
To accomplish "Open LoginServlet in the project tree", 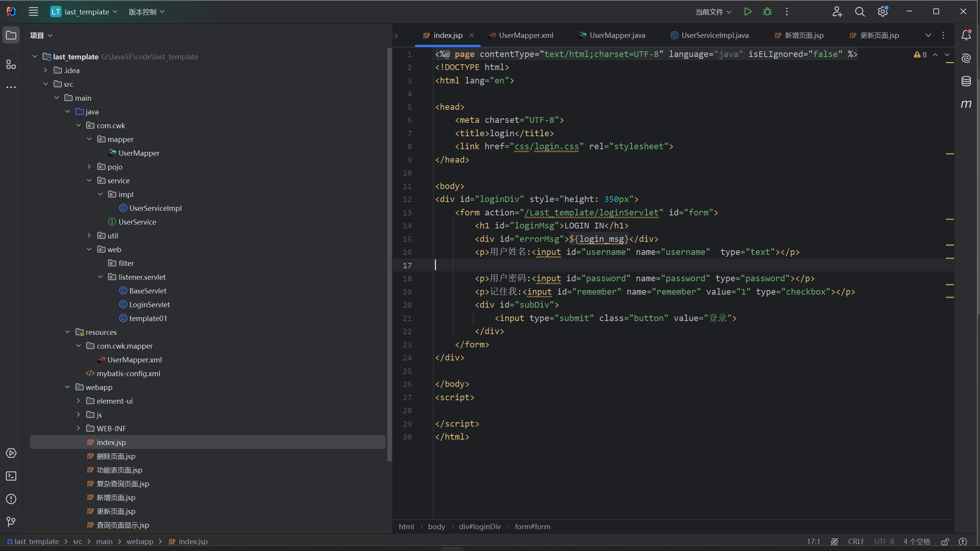I will (x=149, y=305).
